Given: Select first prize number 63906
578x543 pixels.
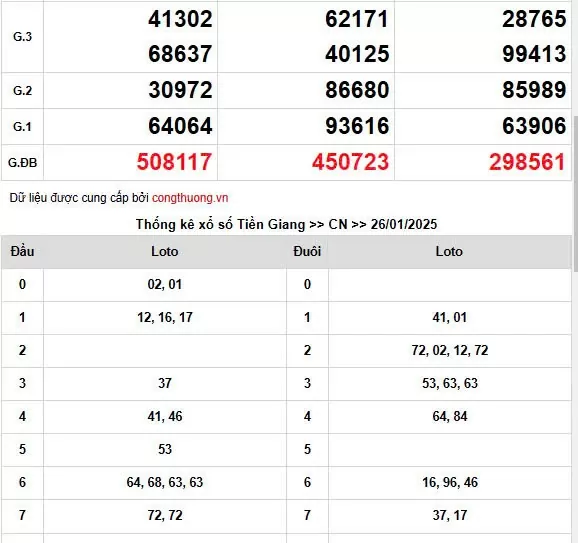Looking at the screenshot, I should tap(534, 126).
